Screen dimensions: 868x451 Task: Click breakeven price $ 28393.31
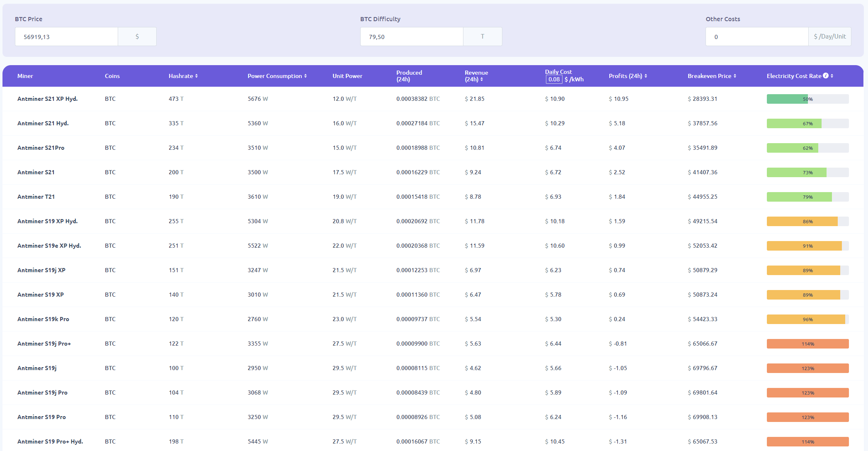point(702,99)
